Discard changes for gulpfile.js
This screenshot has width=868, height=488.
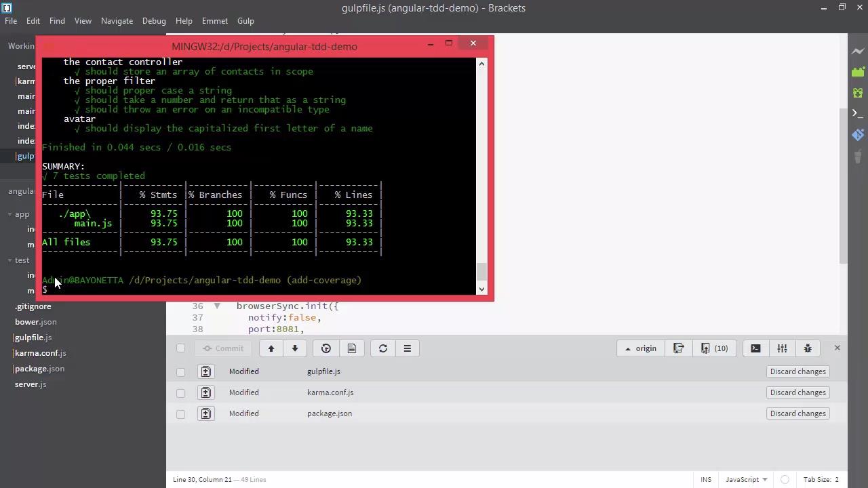[798, 371]
